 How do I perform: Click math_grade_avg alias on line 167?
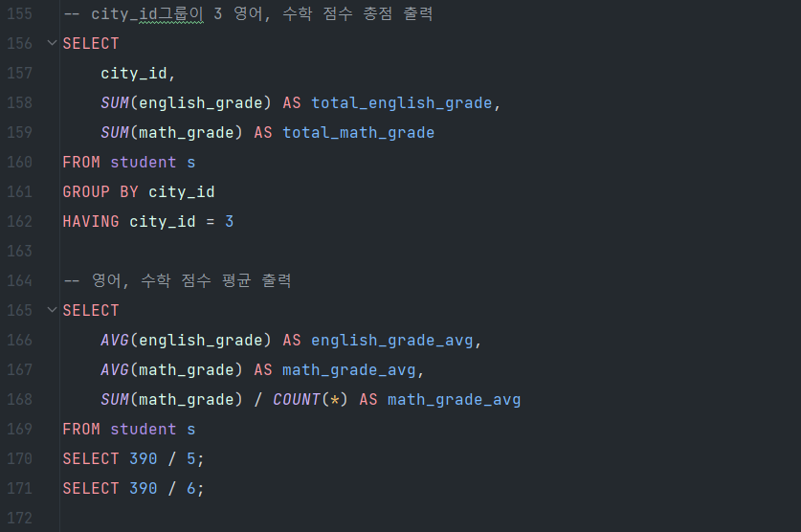click(x=349, y=370)
